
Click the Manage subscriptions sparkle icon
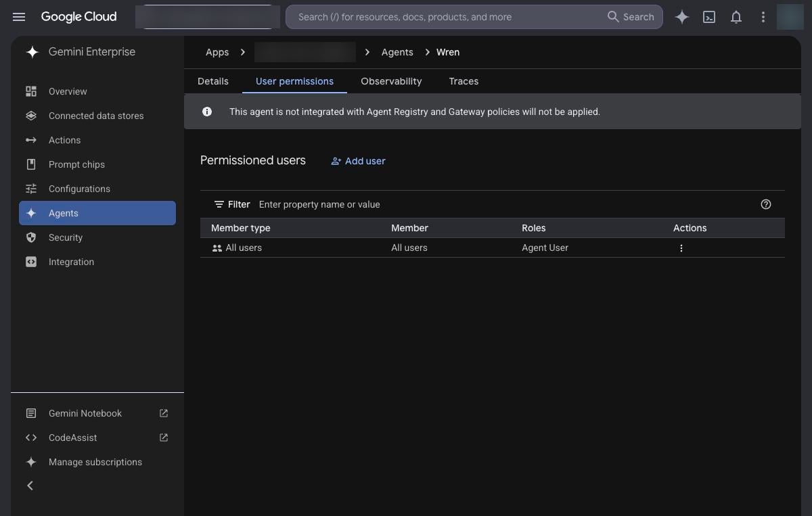point(31,462)
